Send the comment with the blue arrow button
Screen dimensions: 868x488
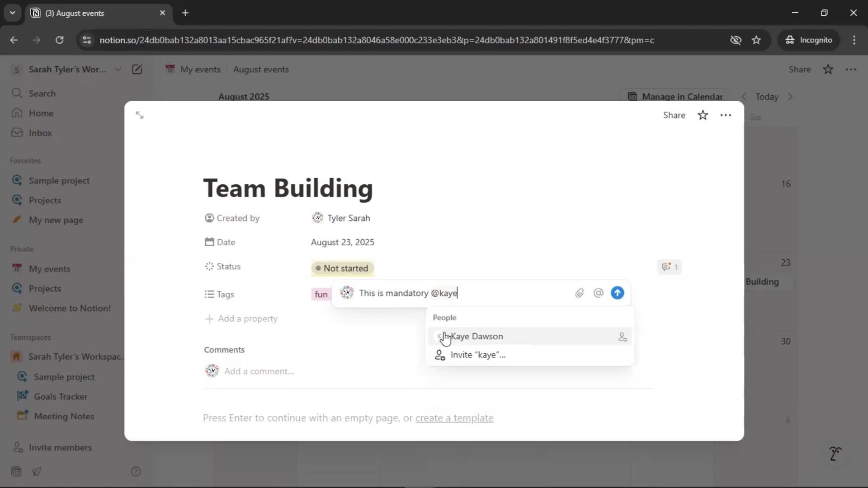pos(617,293)
